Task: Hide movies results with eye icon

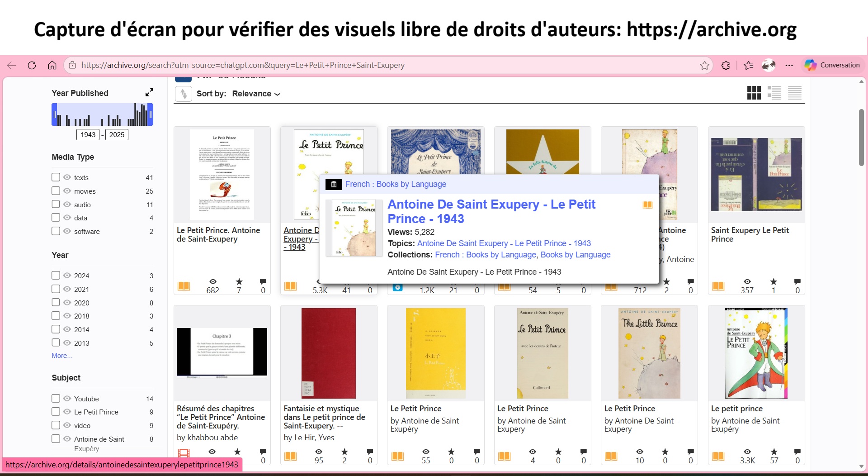Action: 67,191
